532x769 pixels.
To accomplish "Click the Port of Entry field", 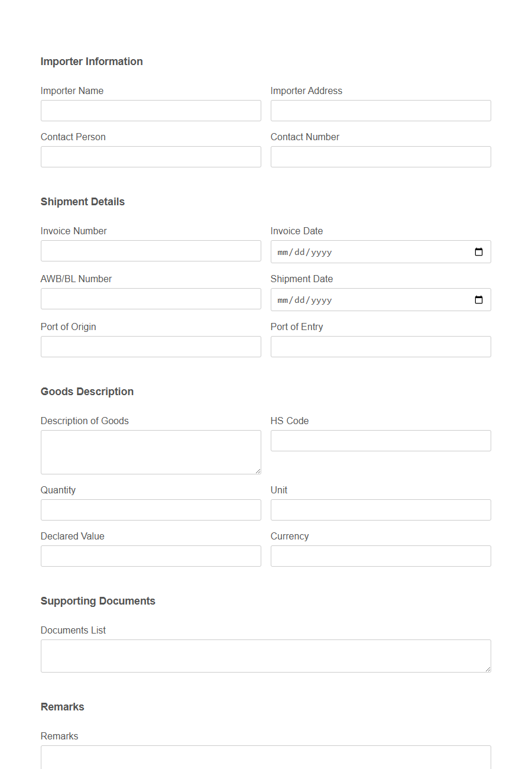I will tap(381, 347).
